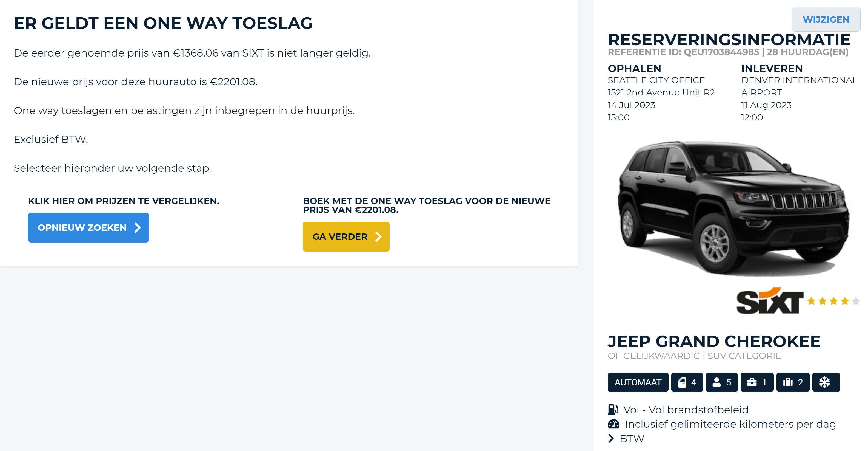The image size is (868, 451).
Task: Click the Jeep Grand Cherokee title
Action: click(x=714, y=341)
